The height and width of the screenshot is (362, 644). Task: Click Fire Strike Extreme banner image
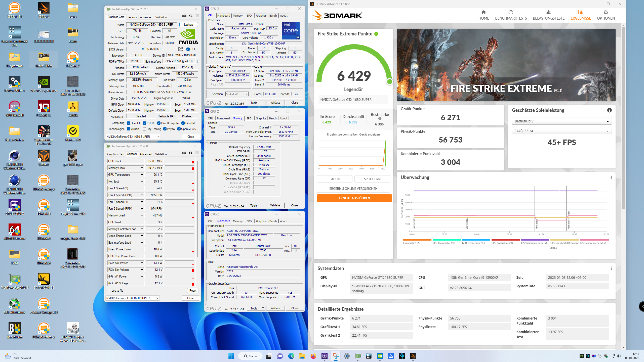506,65
